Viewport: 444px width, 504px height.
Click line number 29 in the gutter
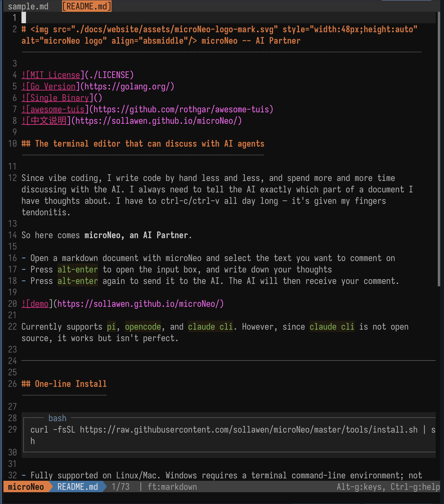pos(12,429)
